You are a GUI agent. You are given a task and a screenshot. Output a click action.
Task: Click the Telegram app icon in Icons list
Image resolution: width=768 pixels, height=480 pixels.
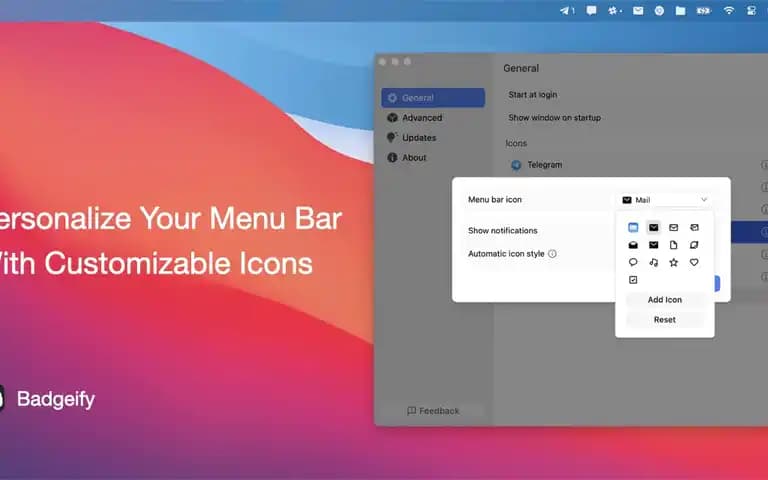coord(516,165)
